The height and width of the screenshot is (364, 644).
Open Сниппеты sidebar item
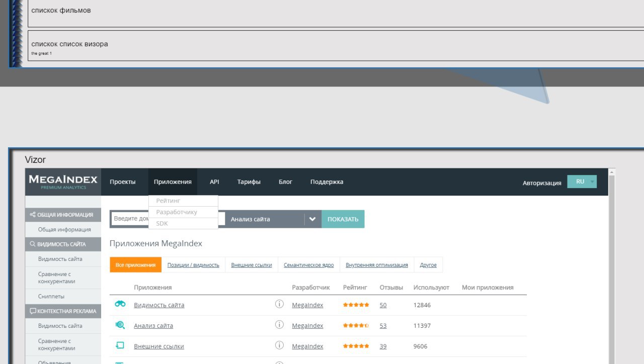[51, 297]
